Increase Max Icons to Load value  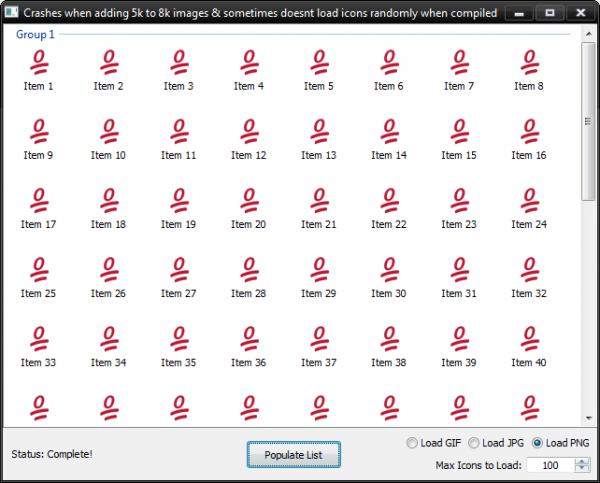[582, 462]
